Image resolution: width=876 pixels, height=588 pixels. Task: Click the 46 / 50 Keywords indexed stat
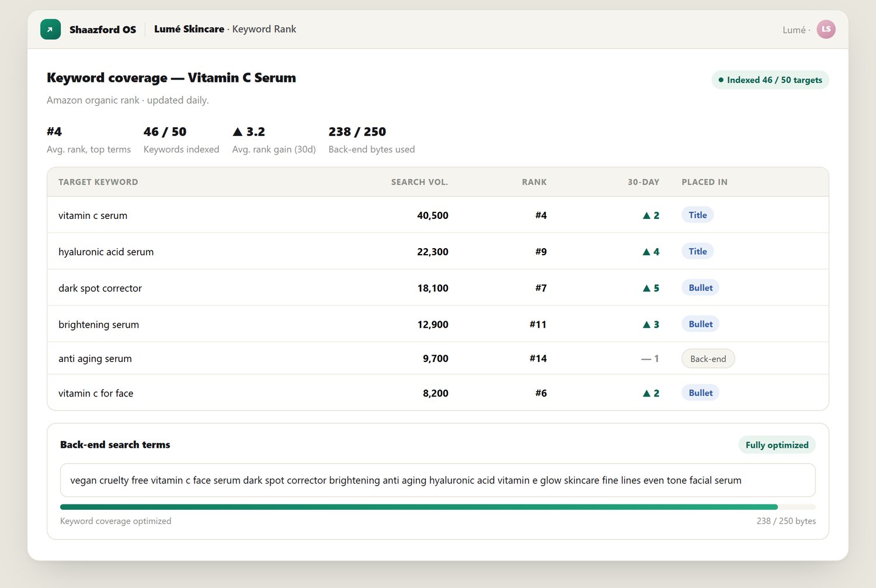pos(181,140)
